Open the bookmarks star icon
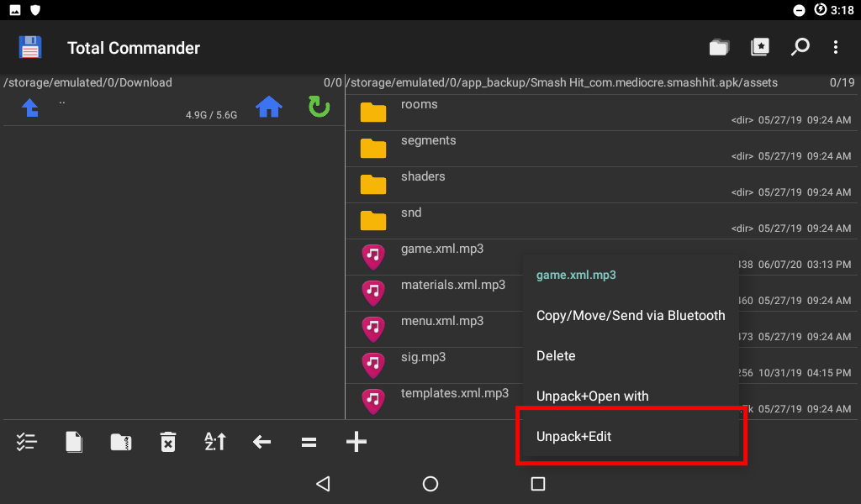 pyautogui.click(x=760, y=47)
